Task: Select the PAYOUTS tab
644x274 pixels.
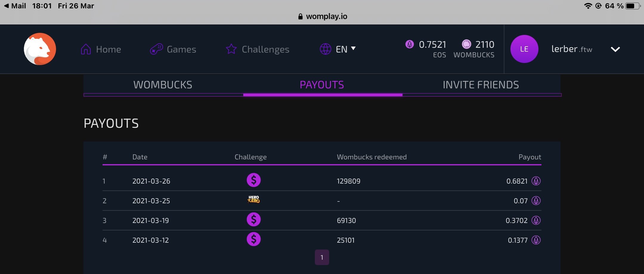Action: (x=322, y=85)
